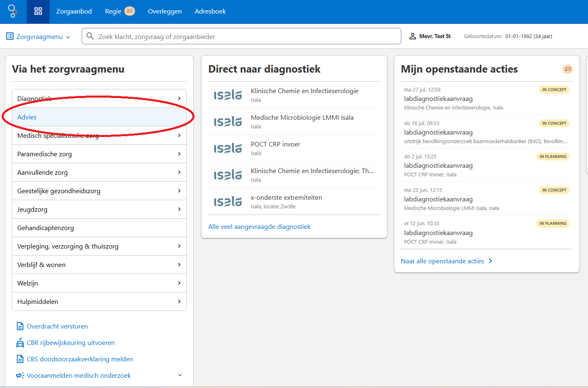Click document icon next to Overdracht versturen
Viewport: 588px width, 388px height.
20,326
